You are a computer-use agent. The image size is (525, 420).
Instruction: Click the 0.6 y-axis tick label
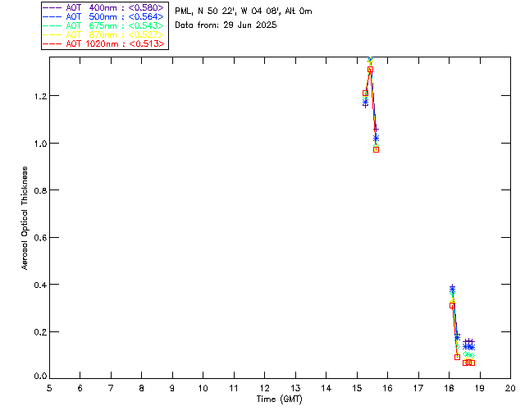[40, 238]
